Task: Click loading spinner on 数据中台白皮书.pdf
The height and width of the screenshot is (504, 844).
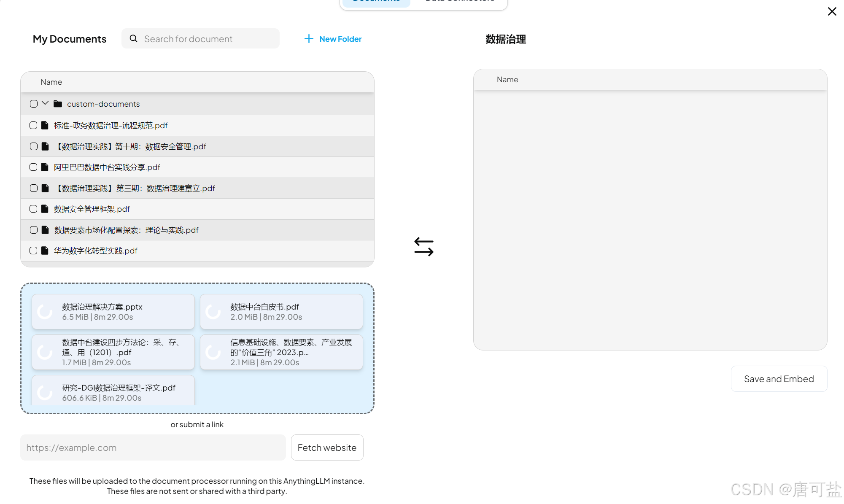Action: (x=213, y=312)
